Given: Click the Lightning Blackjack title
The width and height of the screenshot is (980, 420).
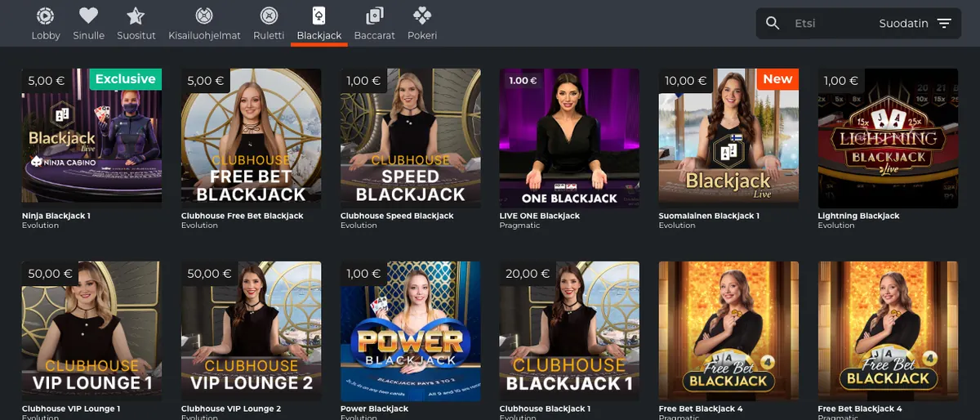Looking at the screenshot, I should pyautogui.click(x=858, y=216).
